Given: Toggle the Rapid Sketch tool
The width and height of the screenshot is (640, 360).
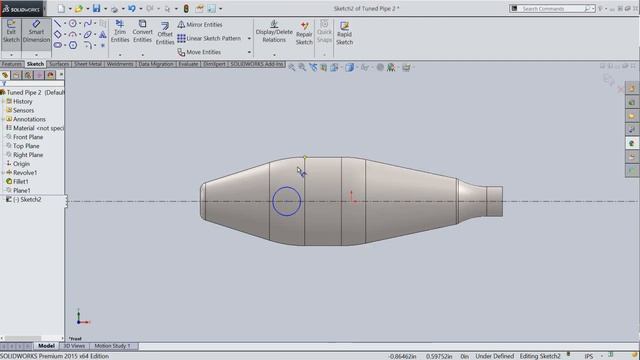Looking at the screenshot, I should click(x=344, y=33).
